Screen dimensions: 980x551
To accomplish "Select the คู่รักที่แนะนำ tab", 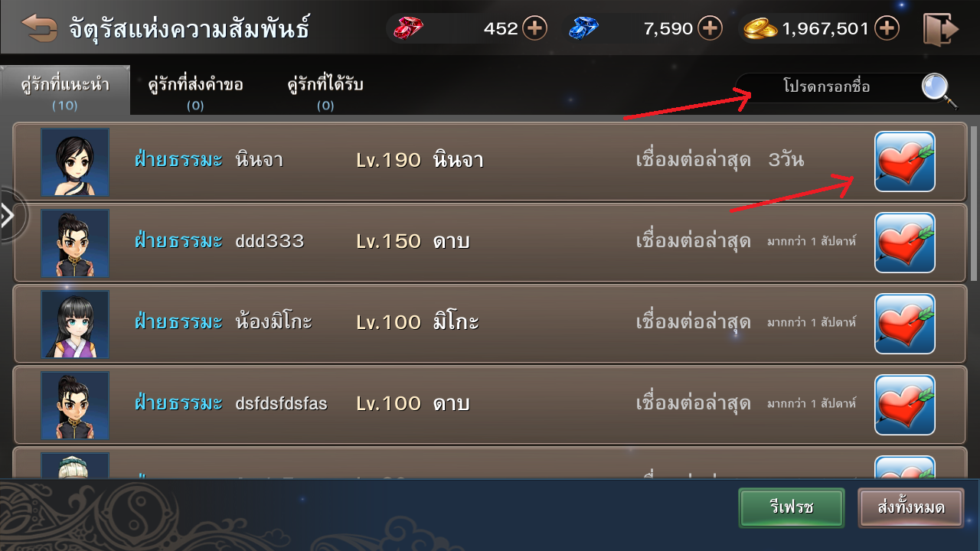I will pyautogui.click(x=64, y=90).
